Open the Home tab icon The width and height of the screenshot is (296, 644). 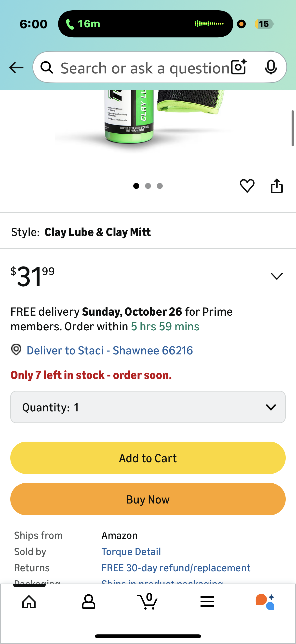point(29,602)
